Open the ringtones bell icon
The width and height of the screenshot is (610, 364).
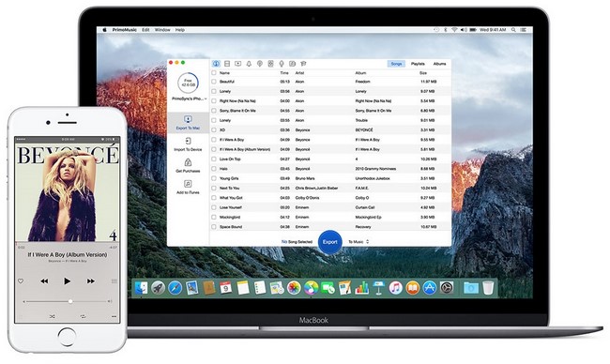(x=249, y=64)
